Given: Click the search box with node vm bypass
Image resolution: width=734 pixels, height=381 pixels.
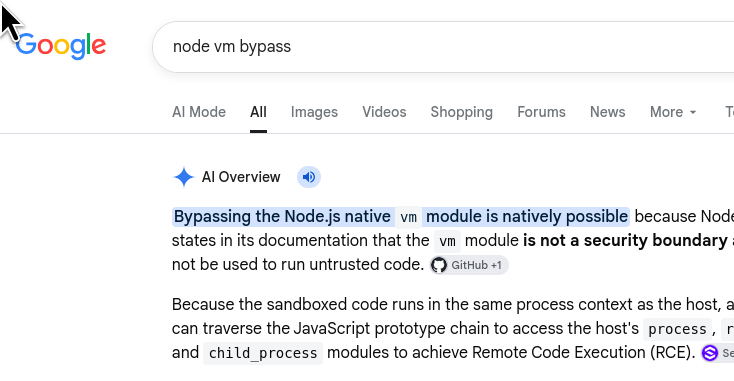Looking at the screenshot, I should click(443, 47).
